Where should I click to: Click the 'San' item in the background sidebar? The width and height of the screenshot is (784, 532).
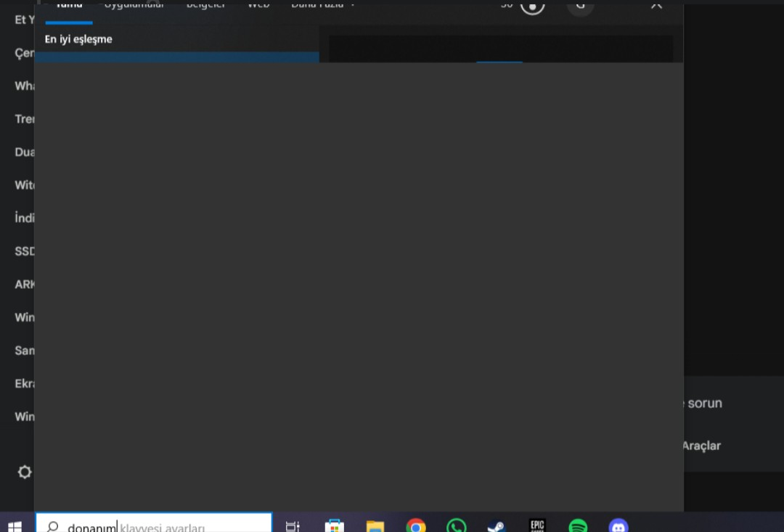click(25, 351)
